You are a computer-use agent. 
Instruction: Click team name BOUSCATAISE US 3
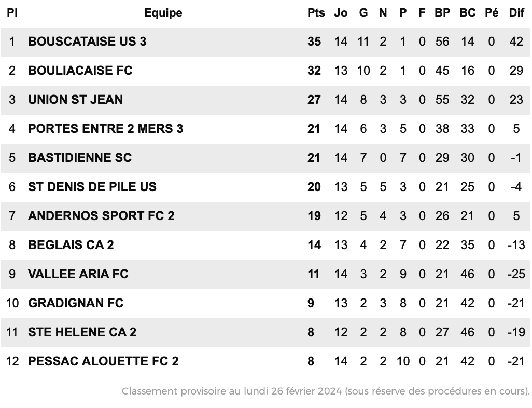click(87, 42)
